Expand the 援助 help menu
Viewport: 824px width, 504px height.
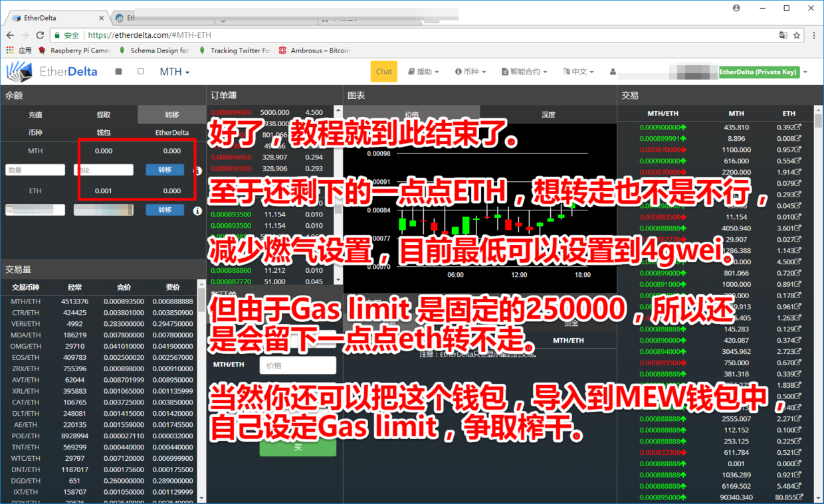coord(423,72)
